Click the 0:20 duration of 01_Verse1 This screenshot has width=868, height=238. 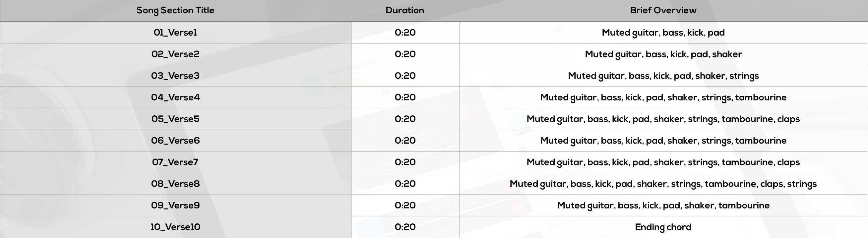click(x=405, y=33)
